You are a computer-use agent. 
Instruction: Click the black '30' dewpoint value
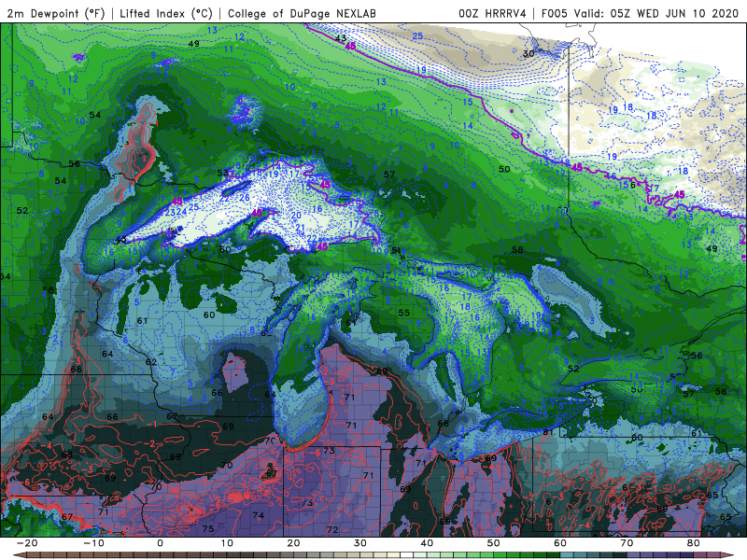click(x=529, y=54)
